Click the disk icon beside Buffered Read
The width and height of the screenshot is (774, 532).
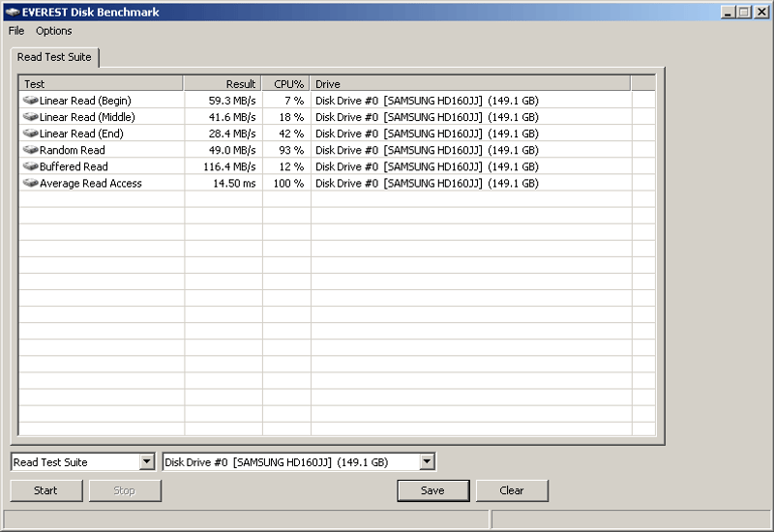click(31, 166)
